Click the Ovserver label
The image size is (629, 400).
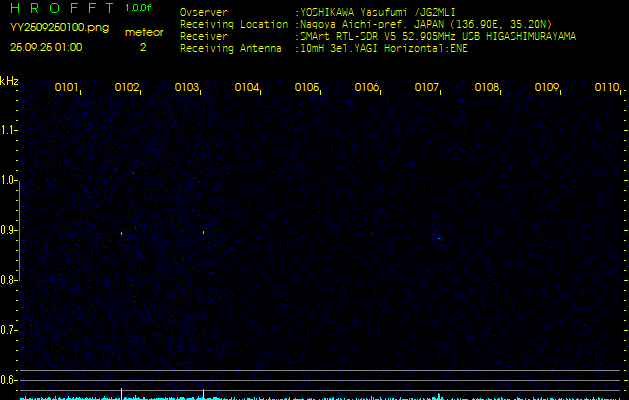[x=204, y=12]
